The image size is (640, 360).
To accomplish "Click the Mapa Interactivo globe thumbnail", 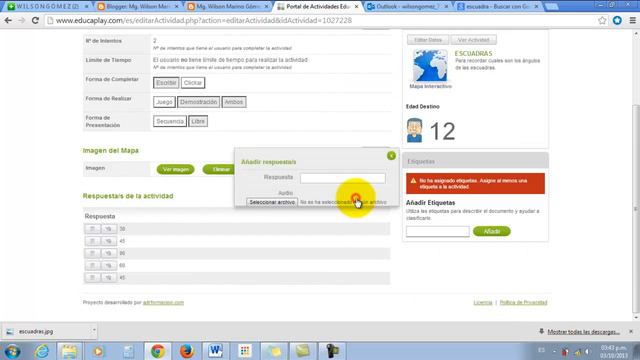I will pyautogui.click(x=430, y=66).
